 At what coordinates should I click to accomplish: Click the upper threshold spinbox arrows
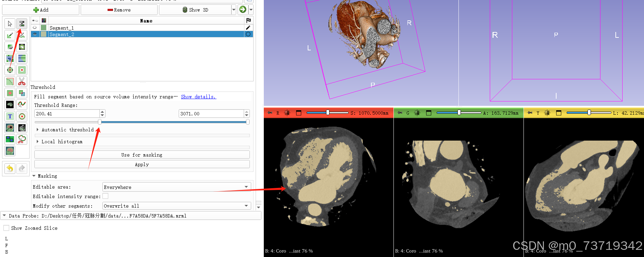click(247, 113)
